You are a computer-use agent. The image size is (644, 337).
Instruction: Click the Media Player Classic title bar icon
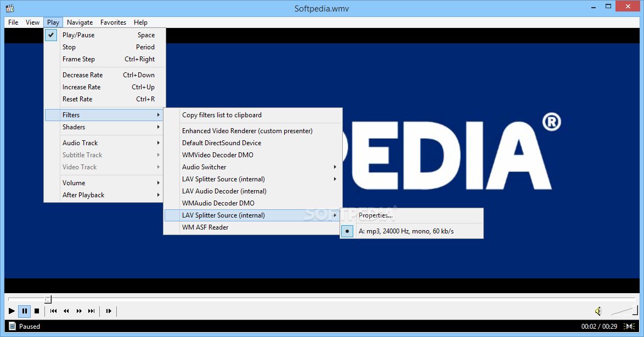coord(10,8)
